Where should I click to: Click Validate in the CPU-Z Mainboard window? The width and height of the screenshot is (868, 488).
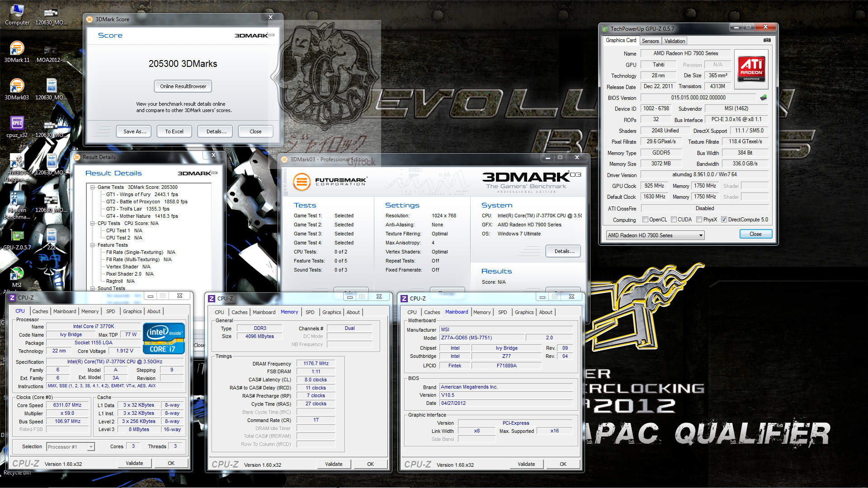coord(526,464)
